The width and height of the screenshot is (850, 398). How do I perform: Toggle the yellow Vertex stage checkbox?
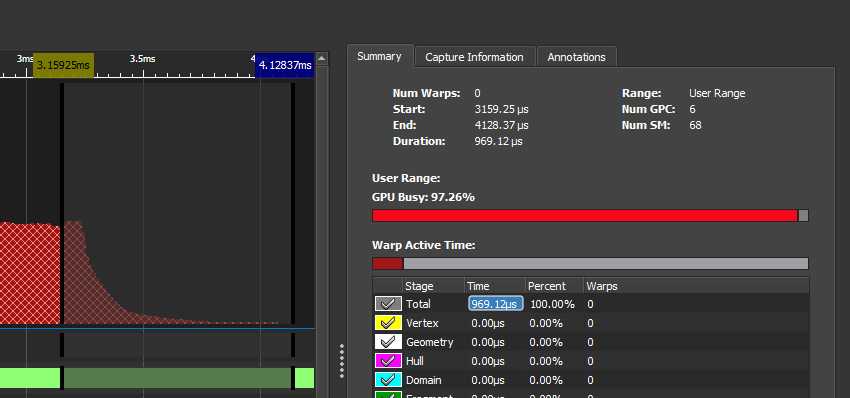[x=388, y=323]
